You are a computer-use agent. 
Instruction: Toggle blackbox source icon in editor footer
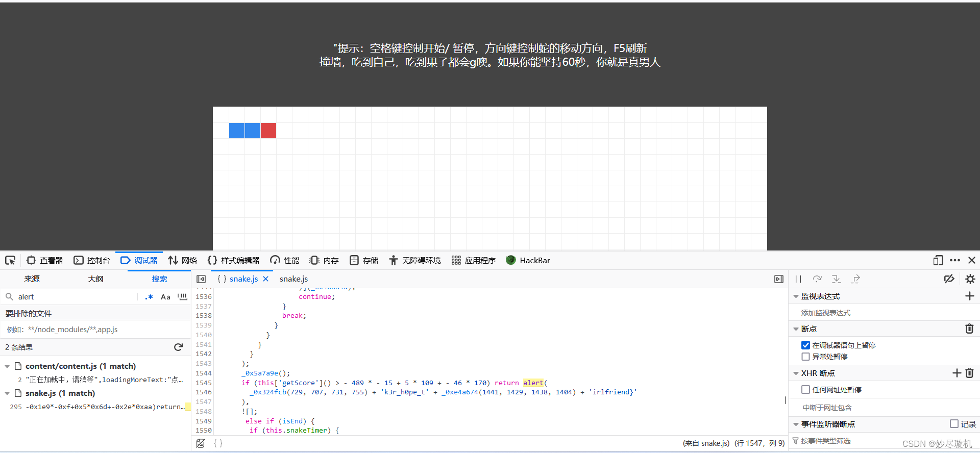coord(201,443)
